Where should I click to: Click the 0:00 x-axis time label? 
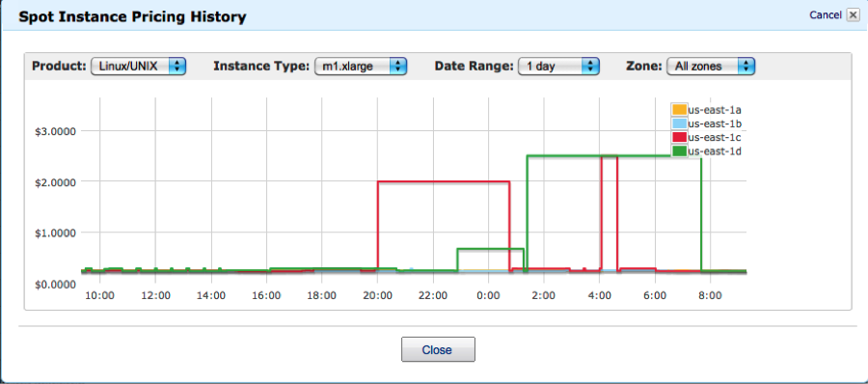pyautogui.click(x=488, y=295)
